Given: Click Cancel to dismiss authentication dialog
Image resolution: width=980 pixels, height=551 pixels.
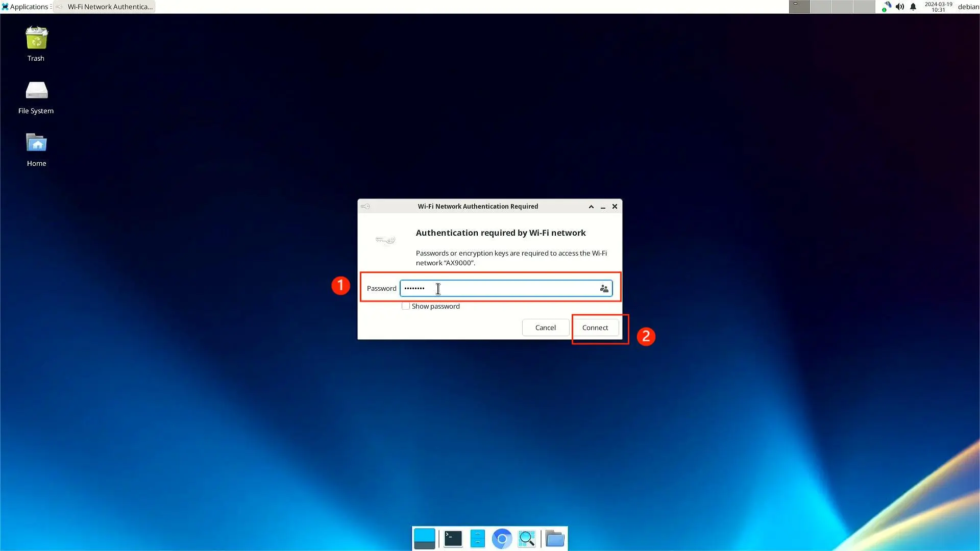Looking at the screenshot, I should (545, 328).
